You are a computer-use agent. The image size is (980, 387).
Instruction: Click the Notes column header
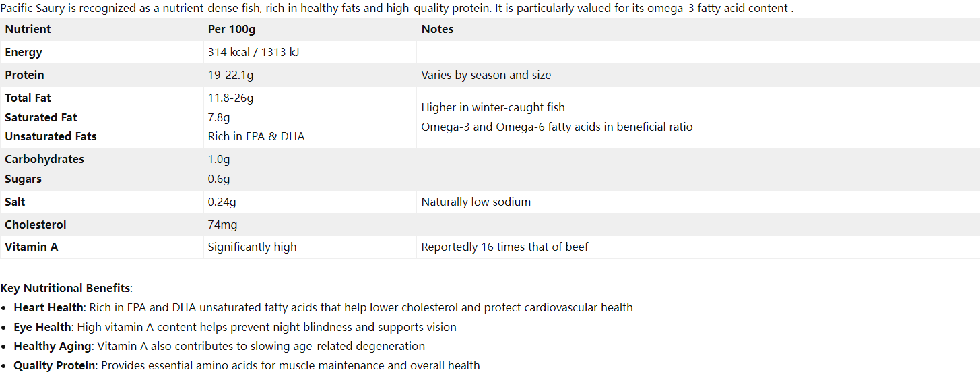pyautogui.click(x=437, y=29)
